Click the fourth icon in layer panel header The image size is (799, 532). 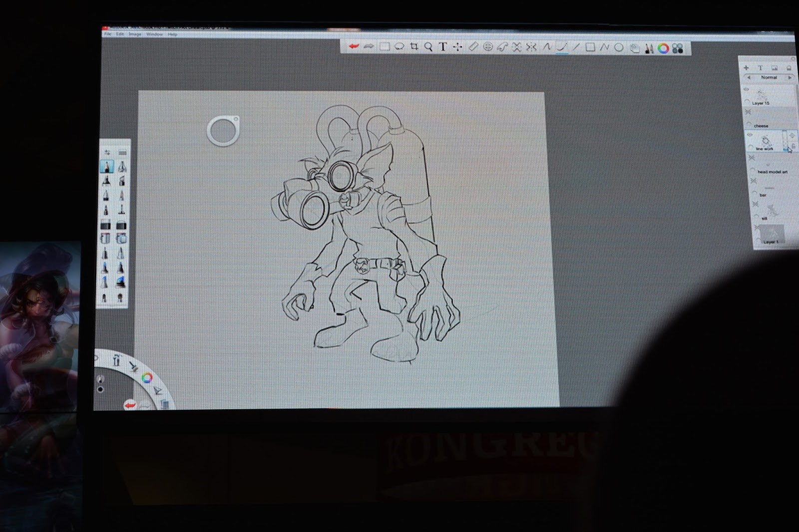tap(789, 68)
